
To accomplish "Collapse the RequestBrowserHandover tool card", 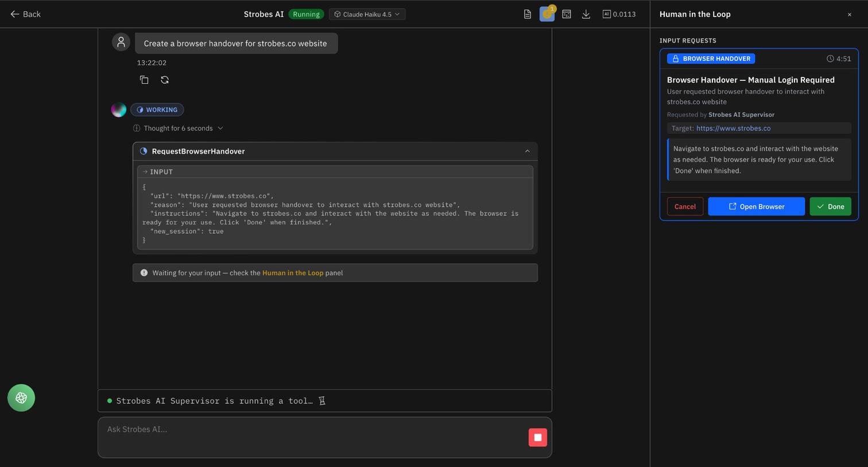I will click(528, 151).
